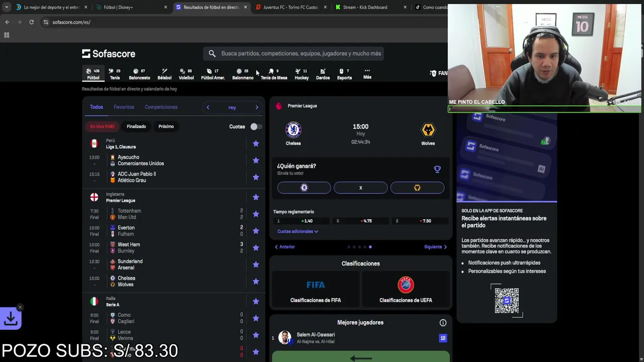
Task: Vote for Wolves crest in poll
Action: pos(417,188)
